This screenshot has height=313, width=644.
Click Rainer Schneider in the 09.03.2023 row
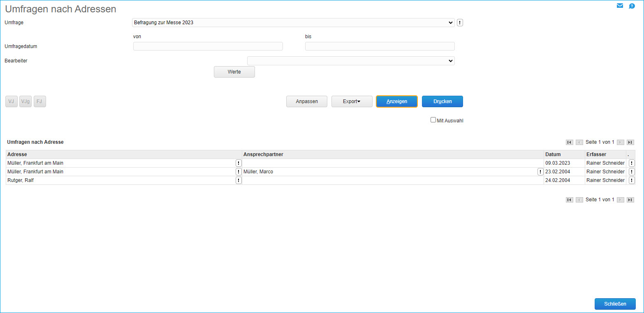coord(605,163)
